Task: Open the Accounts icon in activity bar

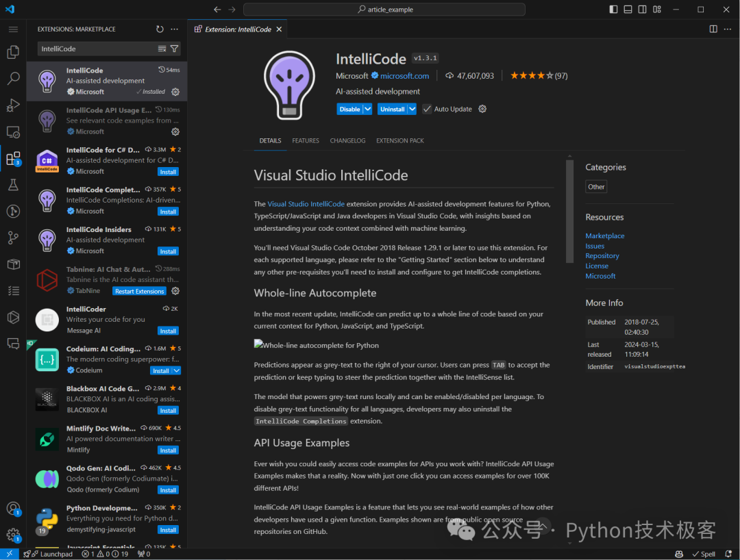Action: pyautogui.click(x=13, y=509)
